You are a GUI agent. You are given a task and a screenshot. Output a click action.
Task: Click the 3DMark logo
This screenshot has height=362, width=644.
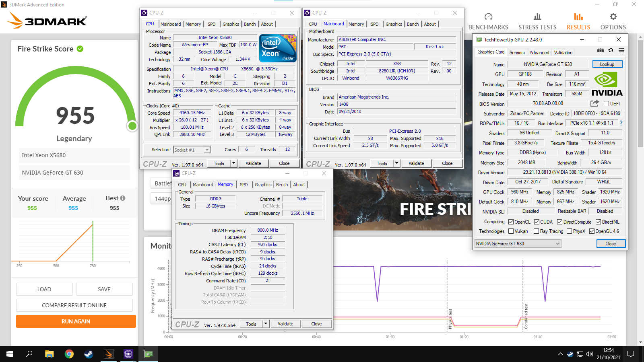pos(47,21)
